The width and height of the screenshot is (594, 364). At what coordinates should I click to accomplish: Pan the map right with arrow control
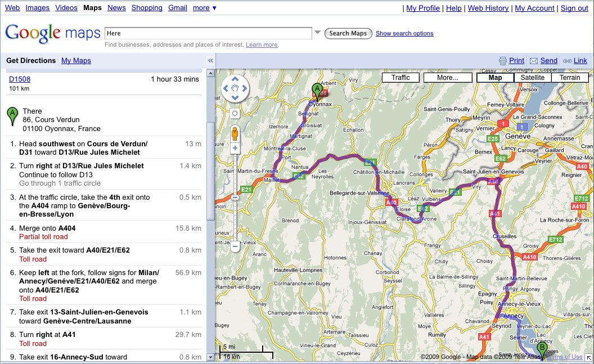[x=244, y=88]
